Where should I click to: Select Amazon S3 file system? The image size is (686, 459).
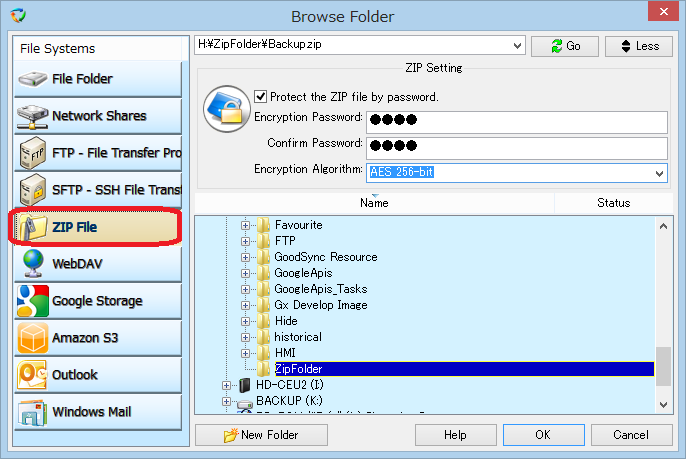coord(98,338)
